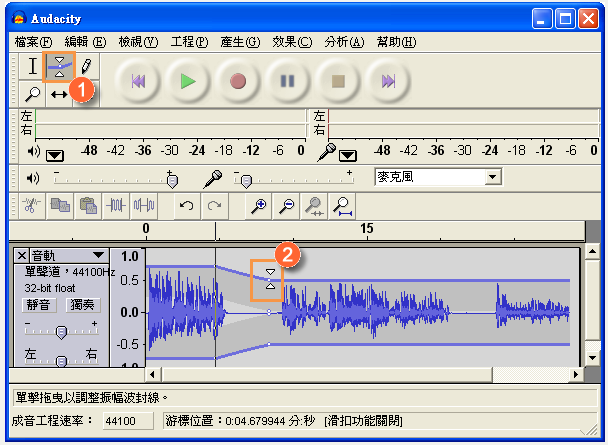Open the 檔案(F) menu
Viewport: 608px width, 445px height.
(x=33, y=42)
